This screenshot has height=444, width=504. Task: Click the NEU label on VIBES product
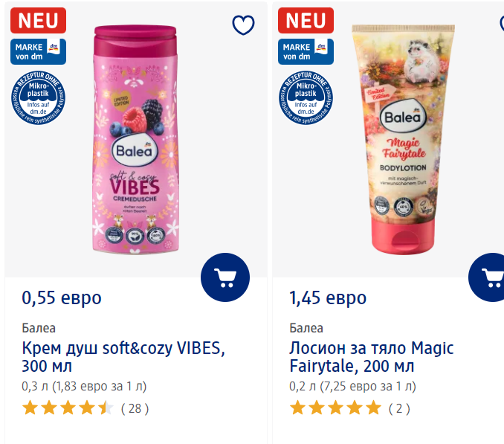39,19
